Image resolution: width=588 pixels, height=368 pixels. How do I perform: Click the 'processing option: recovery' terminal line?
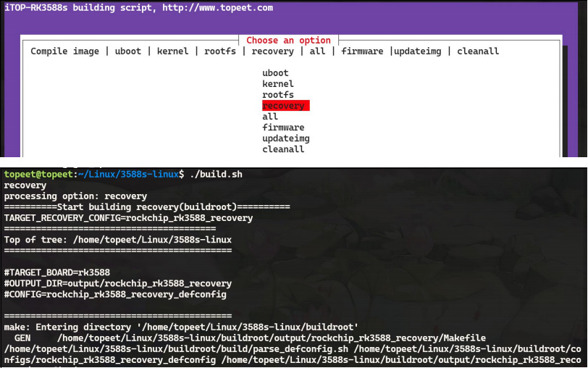pos(75,196)
